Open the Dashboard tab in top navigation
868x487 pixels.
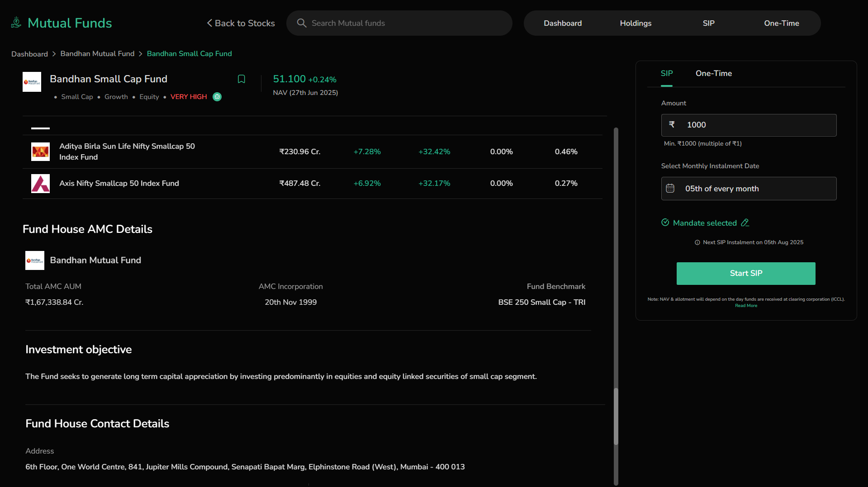563,23
